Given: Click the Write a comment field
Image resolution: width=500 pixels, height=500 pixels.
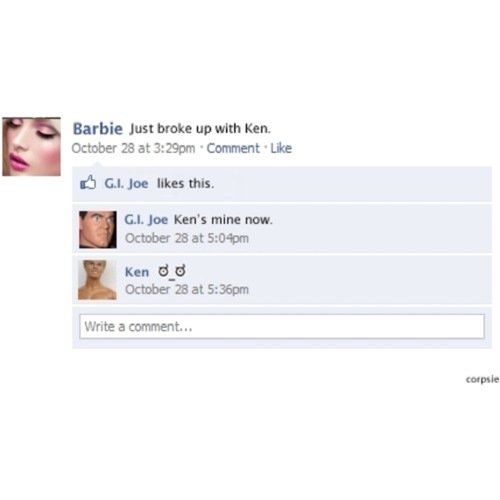Looking at the screenshot, I should [282, 326].
